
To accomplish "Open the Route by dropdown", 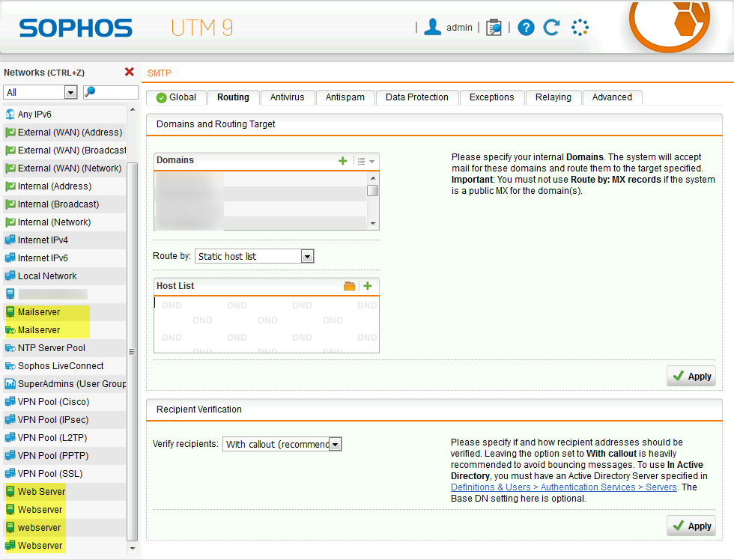I will click(254, 256).
